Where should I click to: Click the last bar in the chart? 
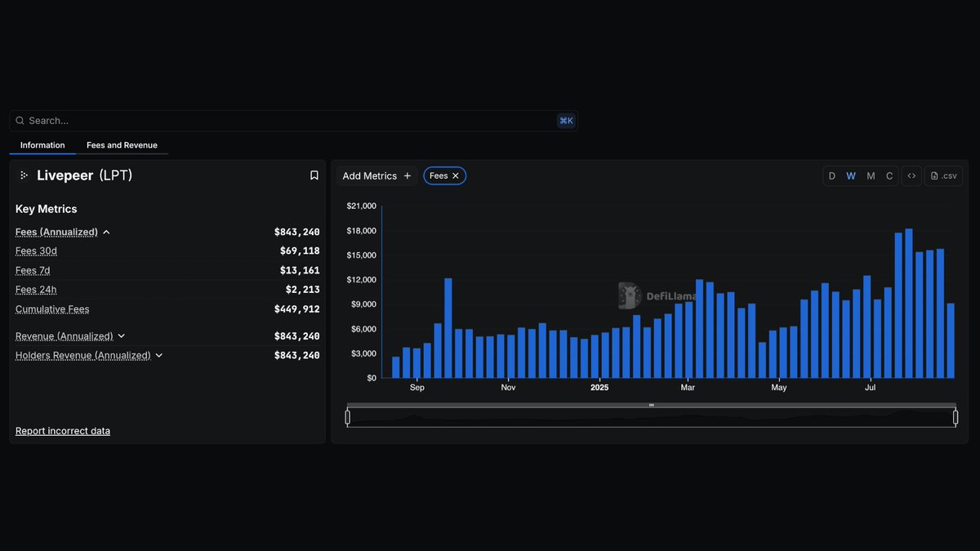click(951, 340)
